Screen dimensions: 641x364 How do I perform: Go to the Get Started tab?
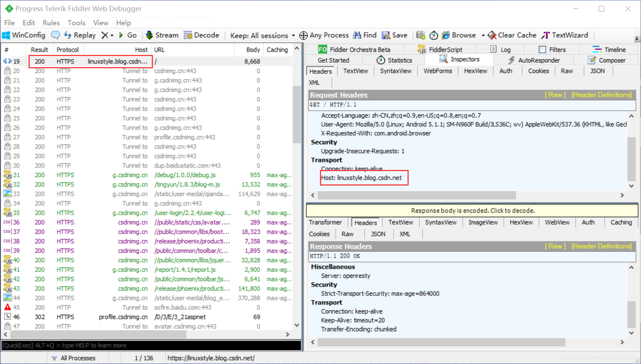pos(333,60)
